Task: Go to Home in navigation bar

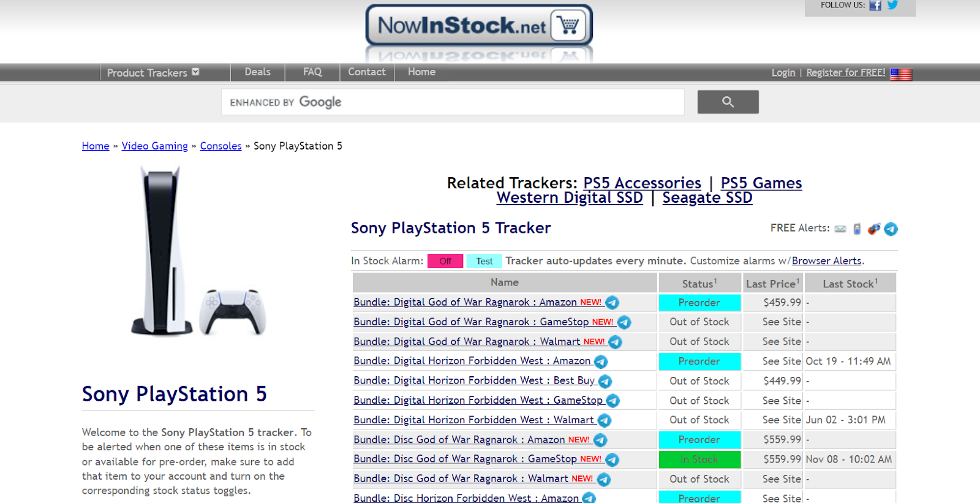Action: 421,72
